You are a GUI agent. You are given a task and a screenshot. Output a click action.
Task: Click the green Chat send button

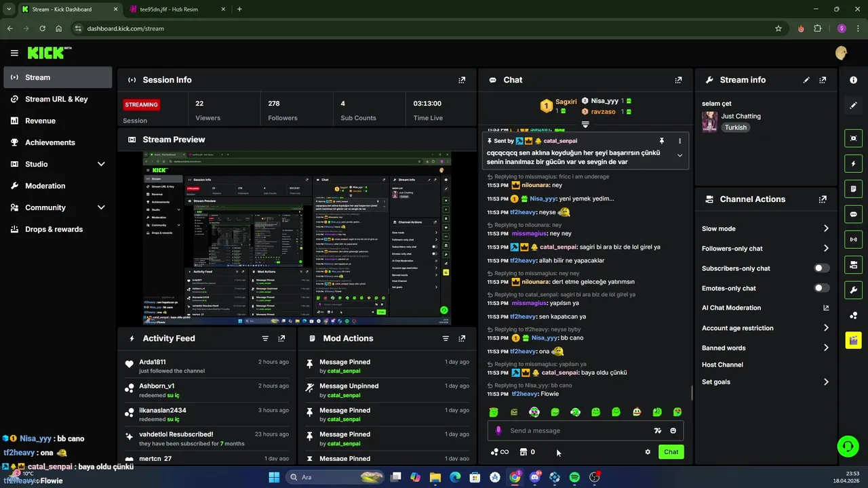[671, 452]
